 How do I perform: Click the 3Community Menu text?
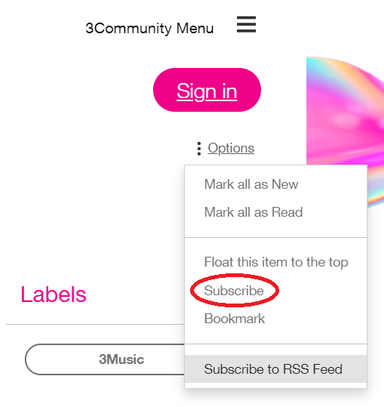(149, 28)
